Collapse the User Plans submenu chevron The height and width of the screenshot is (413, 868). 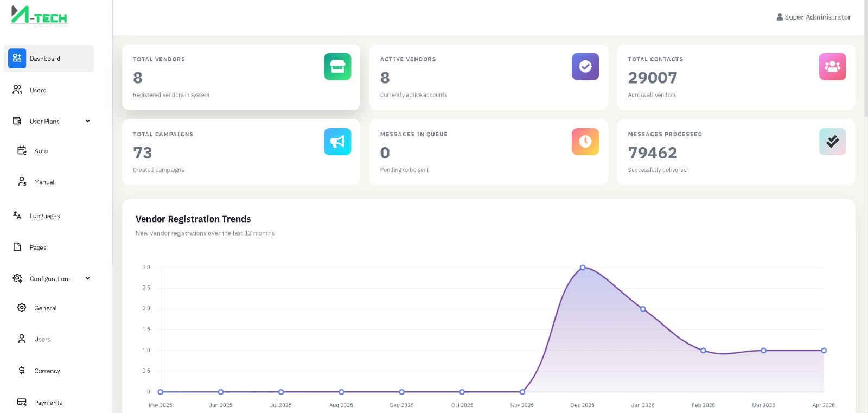[88, 121]
